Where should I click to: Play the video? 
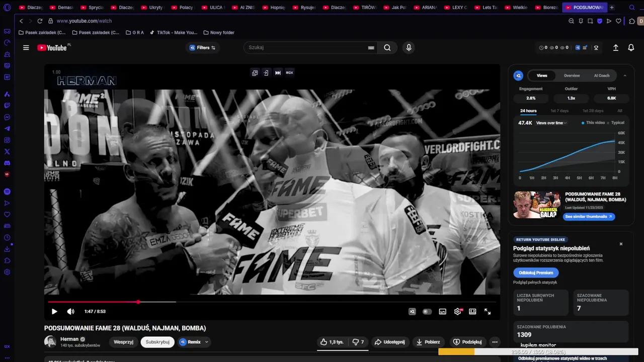click(54, 312)
